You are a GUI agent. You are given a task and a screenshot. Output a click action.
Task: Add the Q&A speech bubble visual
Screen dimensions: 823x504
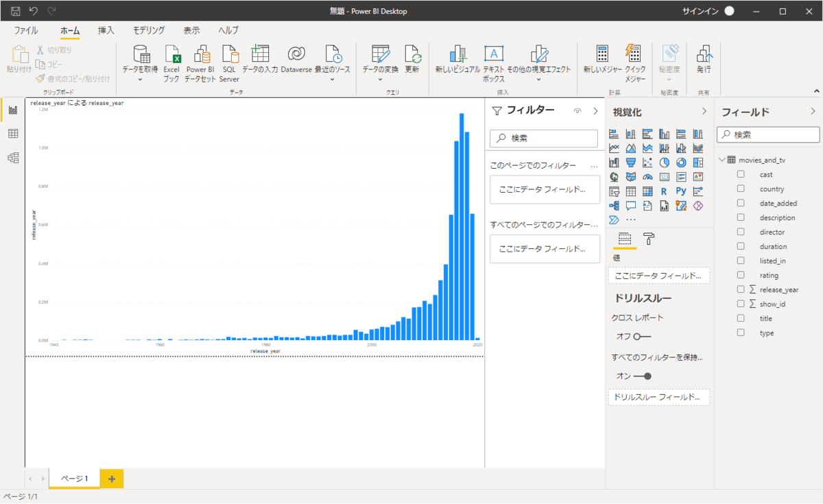pyautogui.click(x=631, y=206)
